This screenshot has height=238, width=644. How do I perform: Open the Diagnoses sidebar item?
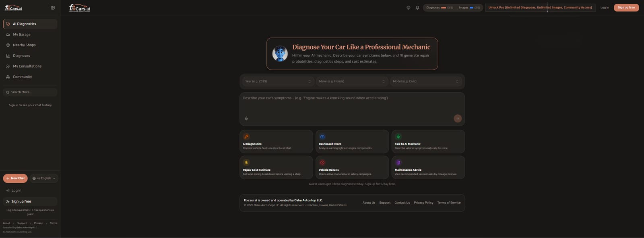[x=30, y=56]
